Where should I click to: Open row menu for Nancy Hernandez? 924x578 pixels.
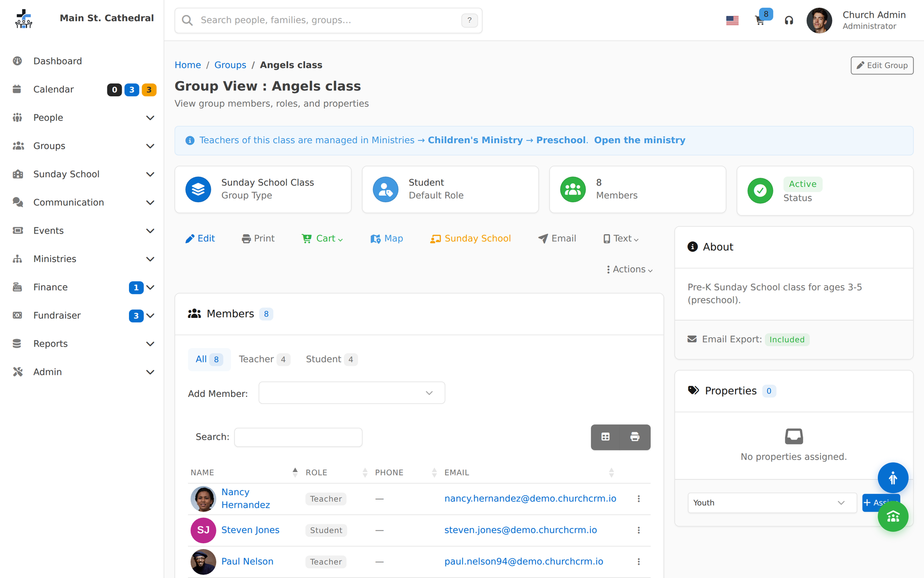click(639, 499)
